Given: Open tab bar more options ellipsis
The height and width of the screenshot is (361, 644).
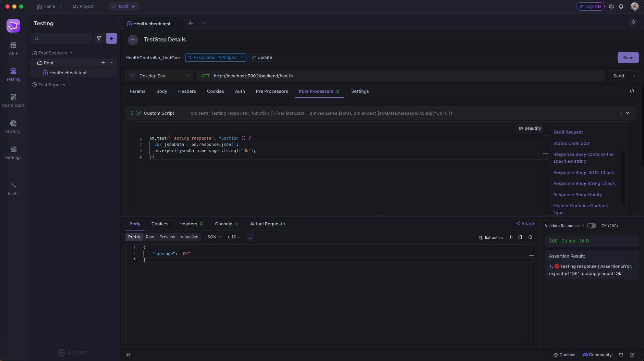Looking at the screenshot, I should pyautogui.click(x=204, y=23).
